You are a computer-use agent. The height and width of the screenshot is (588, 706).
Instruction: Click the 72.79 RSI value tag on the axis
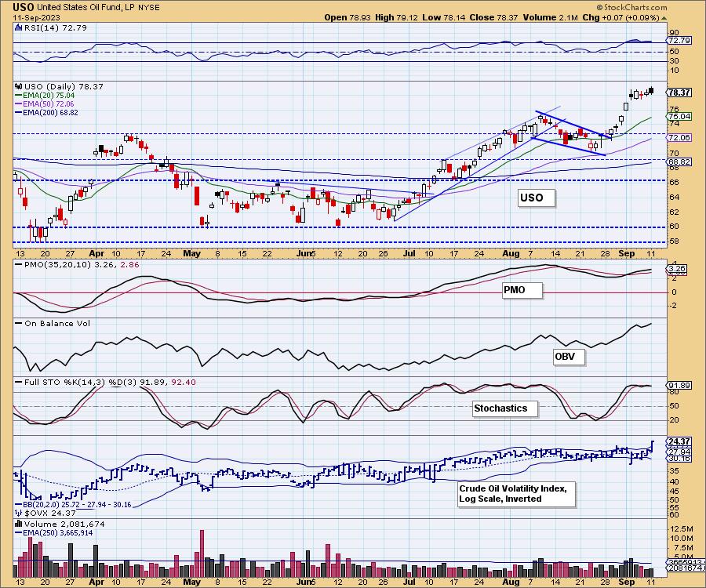click(679, 41)
